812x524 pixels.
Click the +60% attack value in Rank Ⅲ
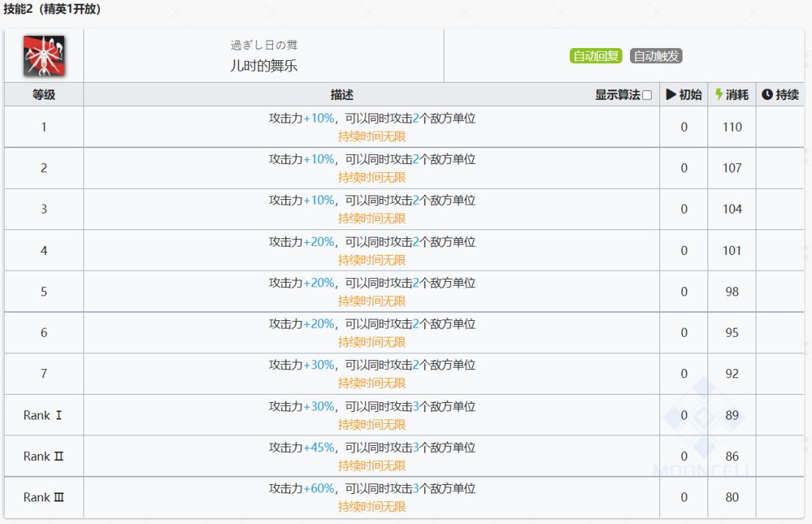(319, 489)
